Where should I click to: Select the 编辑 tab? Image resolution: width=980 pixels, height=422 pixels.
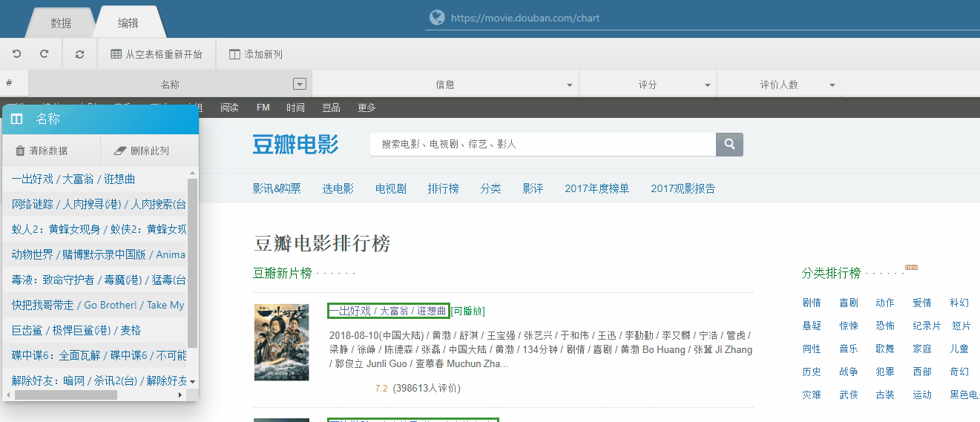coord(128,23)
